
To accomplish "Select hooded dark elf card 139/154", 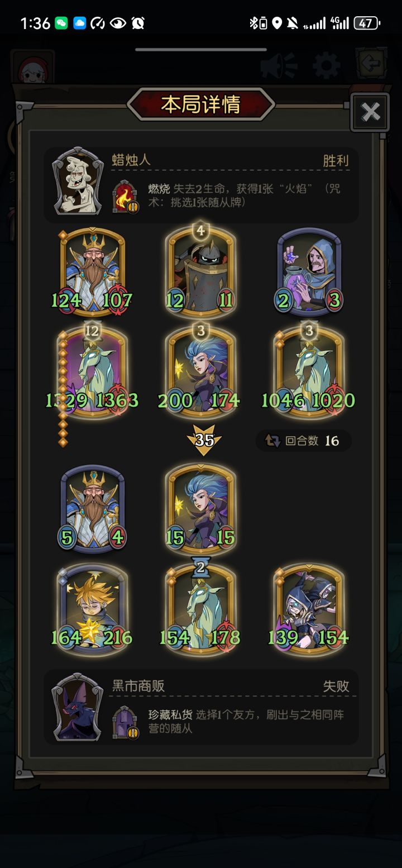I will click(309, 610).
